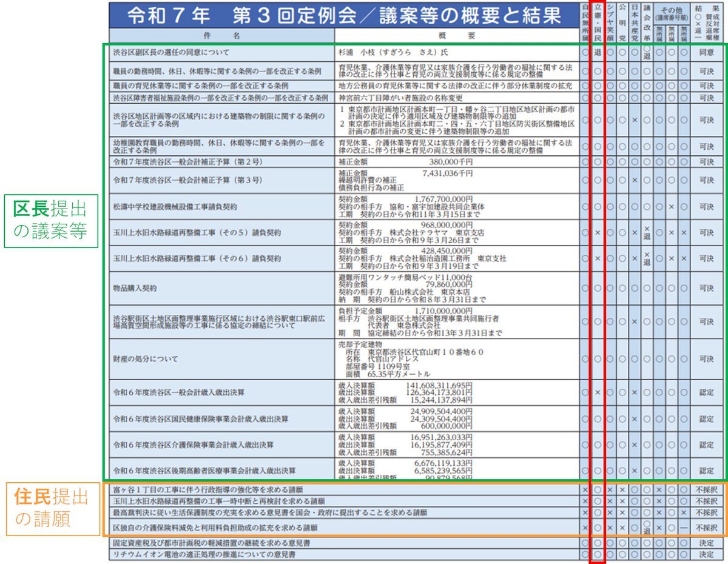Click the '結果' legend header cell

707,22
